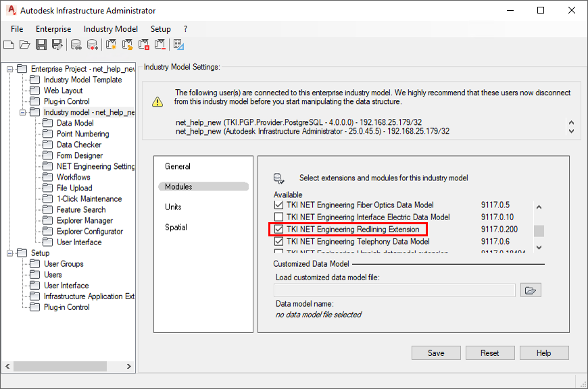Uncheck TKI NET Engineering Telephony Data Model
The image size is (588, 389).
(278, 241)
